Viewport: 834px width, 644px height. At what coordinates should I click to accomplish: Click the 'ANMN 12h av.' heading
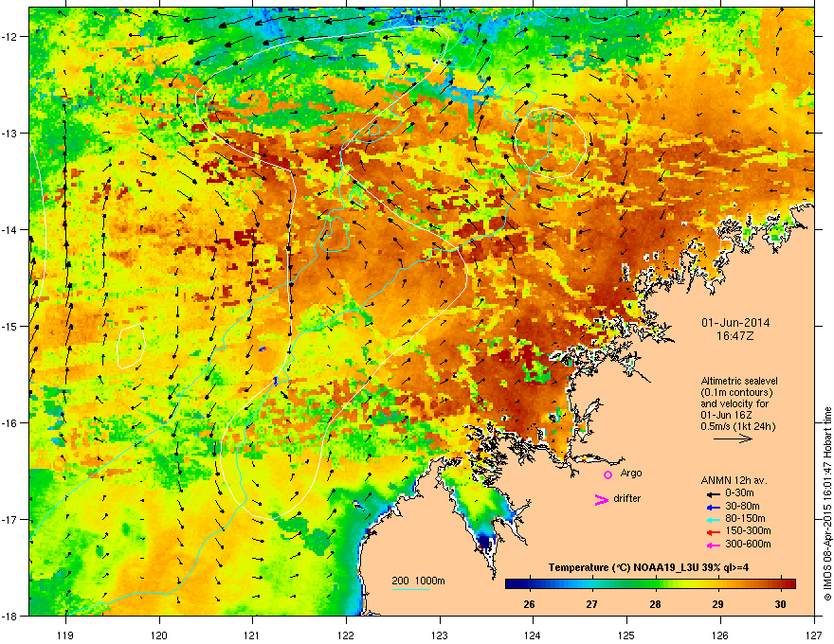click(734, 480)
